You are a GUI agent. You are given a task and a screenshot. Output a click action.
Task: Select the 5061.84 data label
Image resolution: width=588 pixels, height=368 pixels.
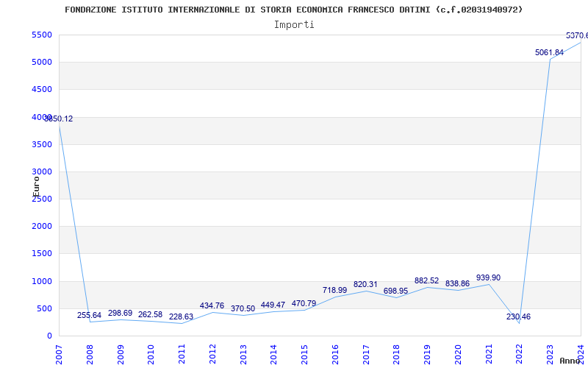pyautogui.click(x=549, y=53)
